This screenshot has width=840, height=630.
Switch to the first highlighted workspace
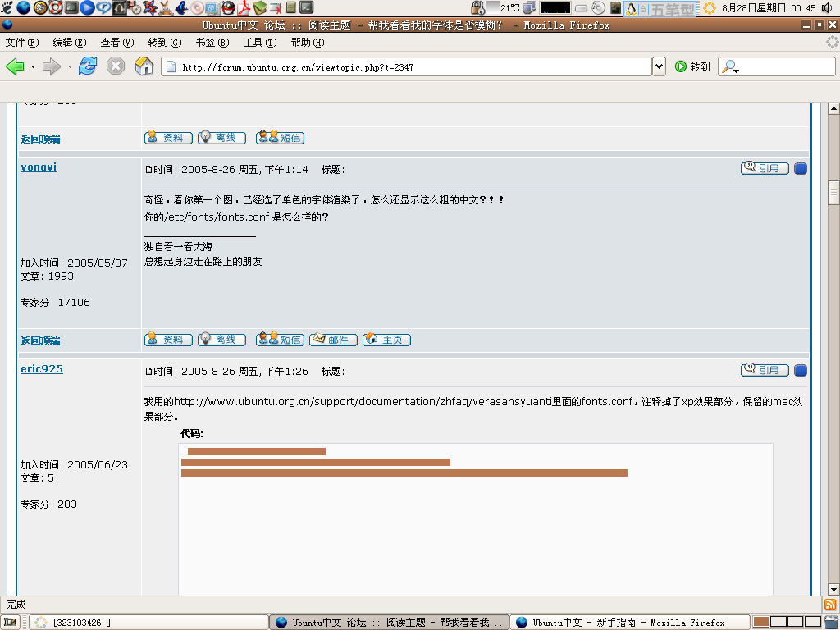(x=760, y=622)
